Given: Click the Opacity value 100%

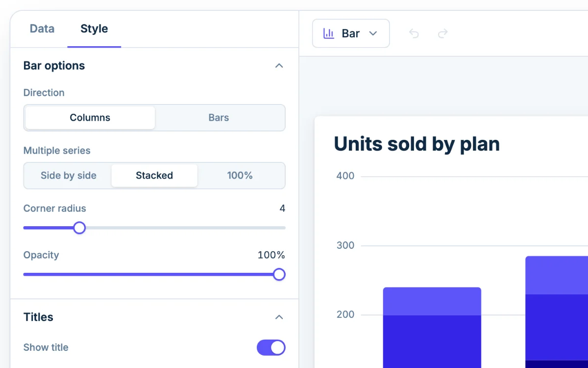Looking at the screenshot, I should coord(271,255).
